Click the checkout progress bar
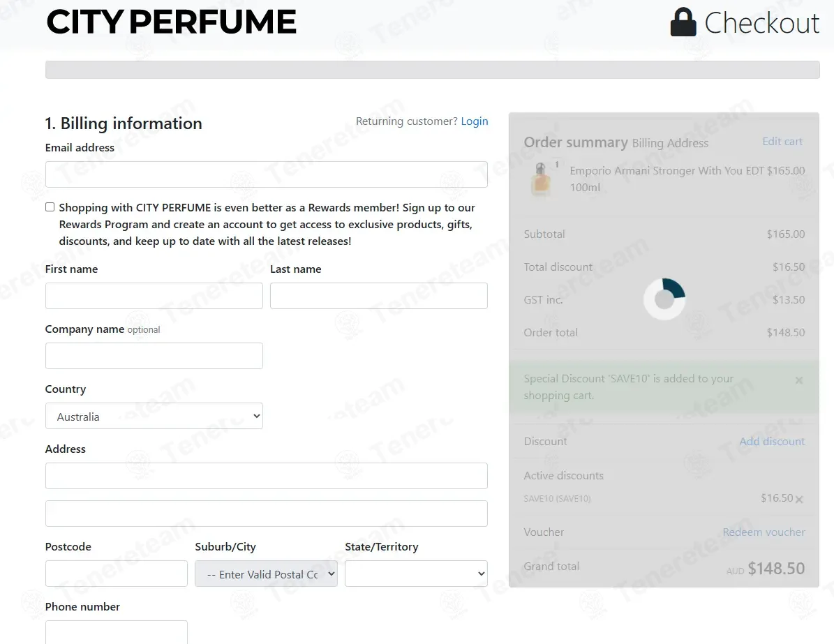The width and height of the screenshot is (834, 644). click(x=433, y=70)
